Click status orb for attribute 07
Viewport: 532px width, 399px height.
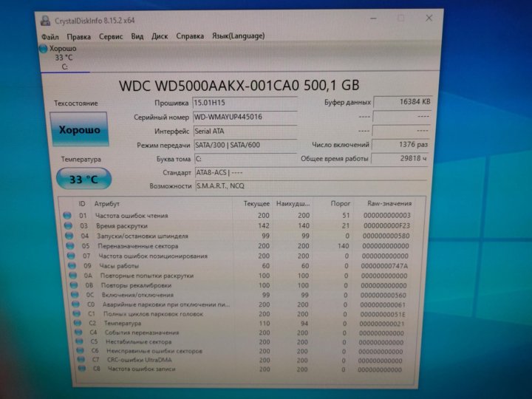point(71,256)
